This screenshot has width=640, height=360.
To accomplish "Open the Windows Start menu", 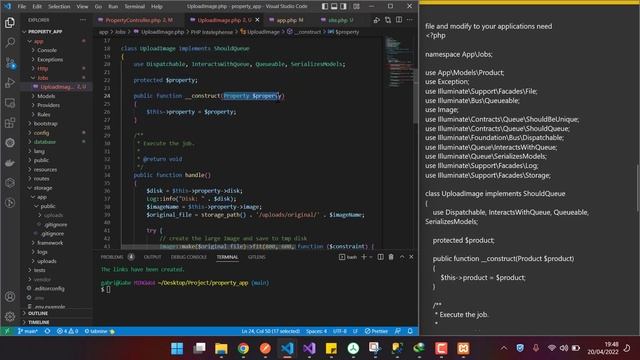I will coord(177,349).
